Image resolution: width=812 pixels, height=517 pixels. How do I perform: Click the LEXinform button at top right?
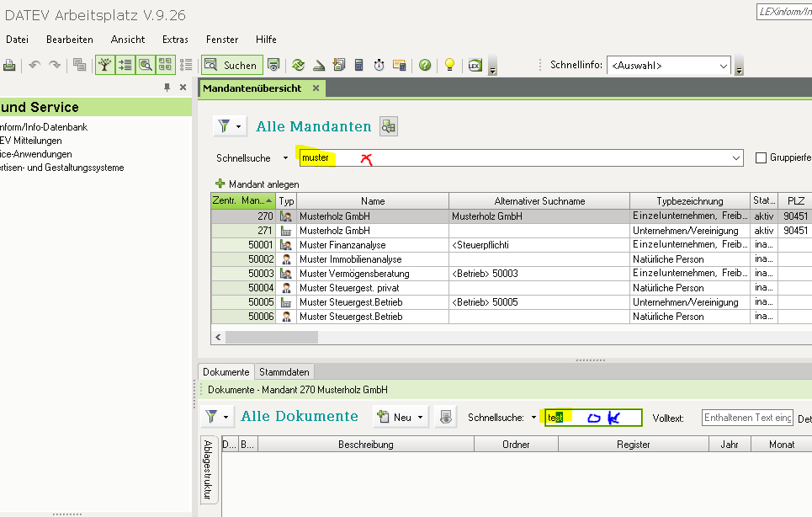[x=784, y=12]
